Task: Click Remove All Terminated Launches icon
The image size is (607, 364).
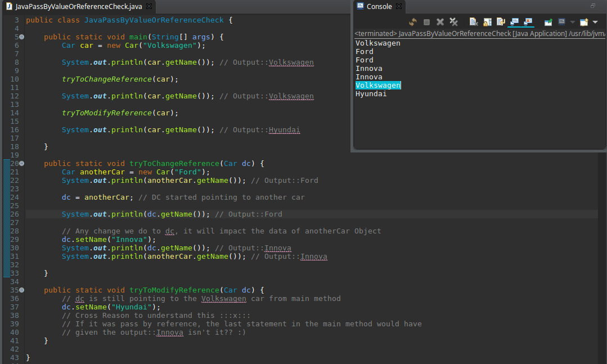Action: click(x=453, y=22)
